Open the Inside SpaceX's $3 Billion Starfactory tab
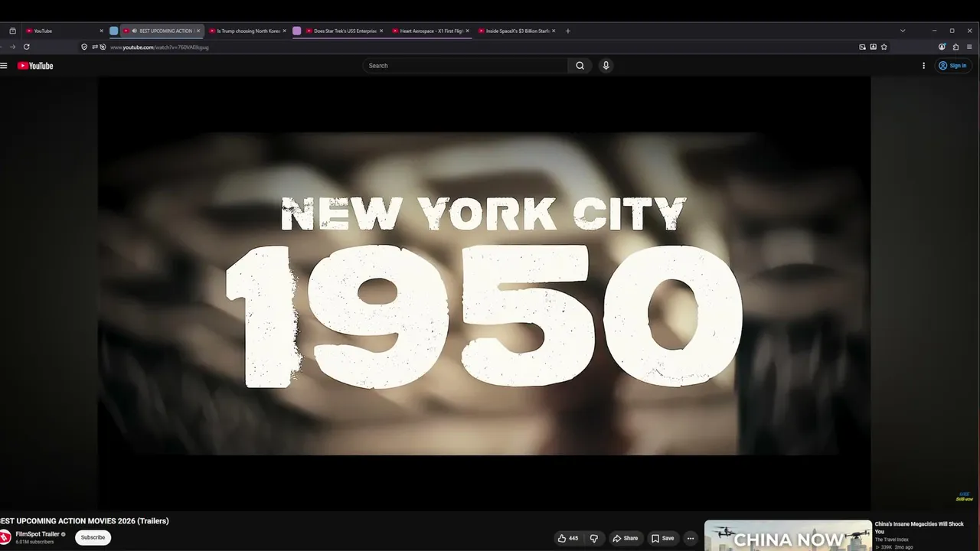Viewport: 980px width, 551px height. click(x=517, y=31)
